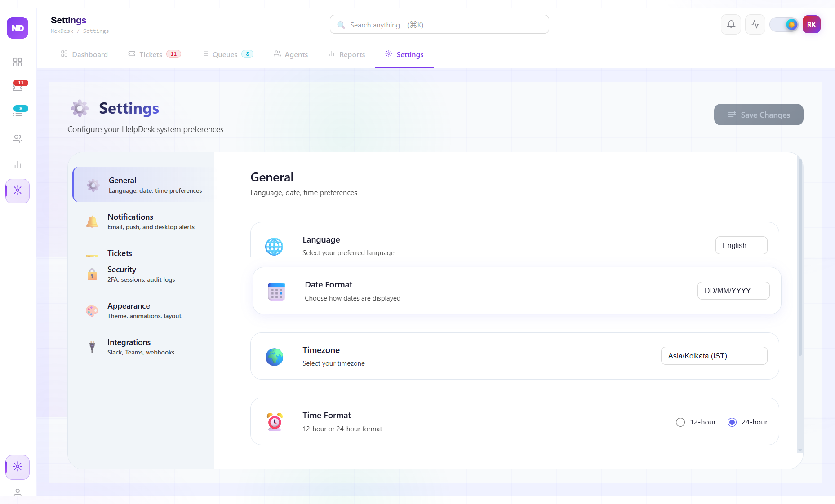The image size is (835, 504).
Task: Open the Language dropdown set to English
Action: point(741,245)
